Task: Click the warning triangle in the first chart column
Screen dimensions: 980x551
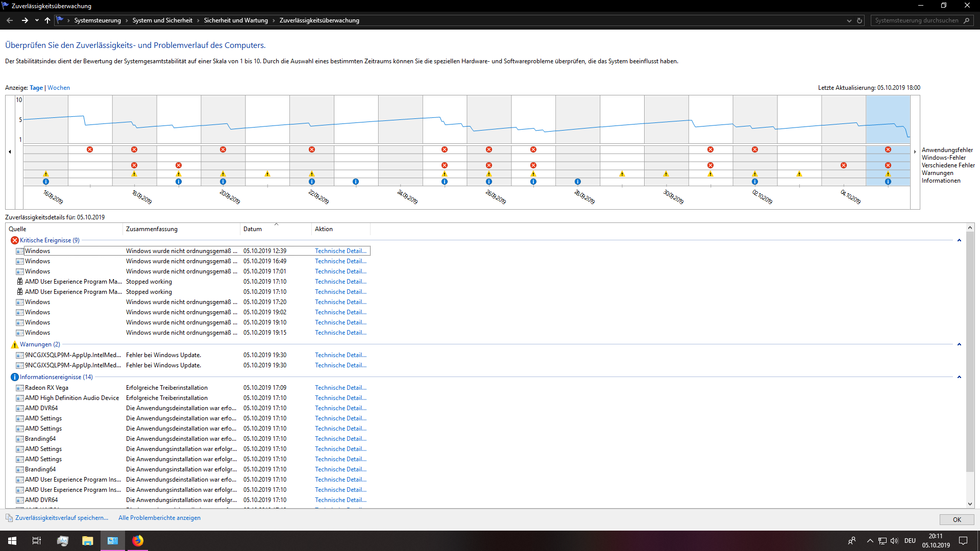Action: click(x=46, y=174)
